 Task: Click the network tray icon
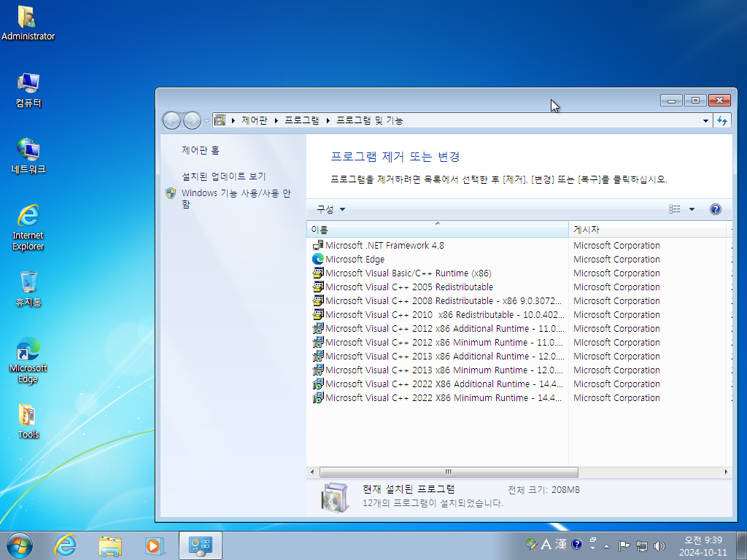coord(642,545)
